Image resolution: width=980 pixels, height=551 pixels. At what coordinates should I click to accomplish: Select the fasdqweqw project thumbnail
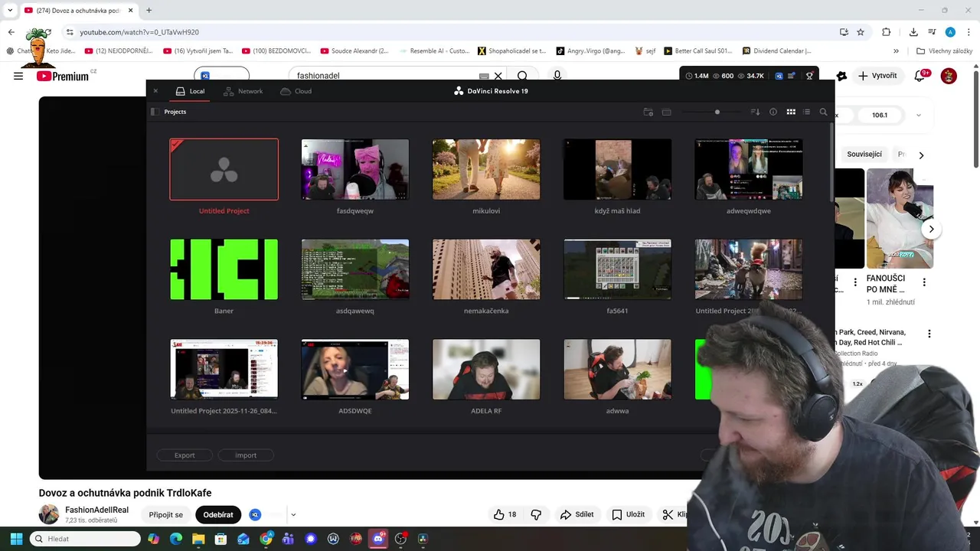click(x=355, y=169)
